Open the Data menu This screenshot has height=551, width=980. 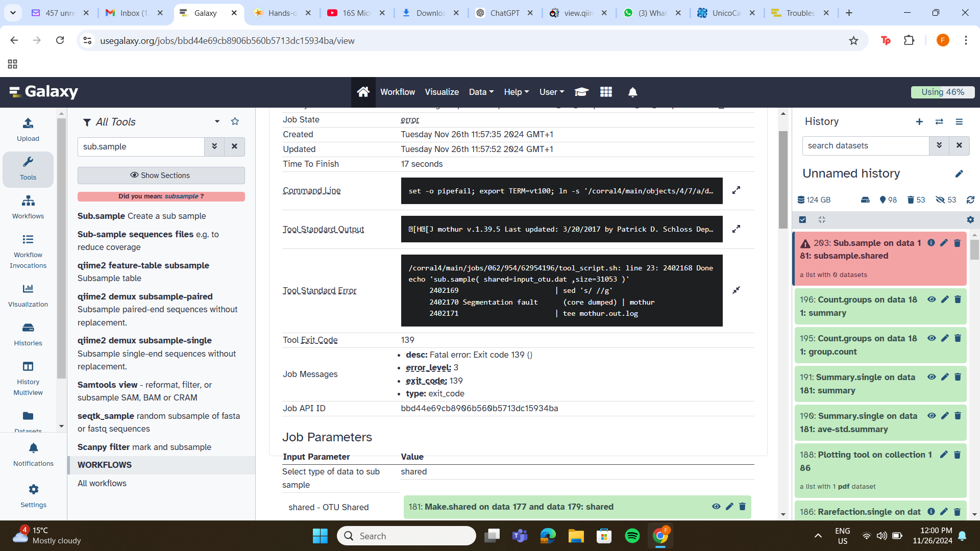click(481, 92)
